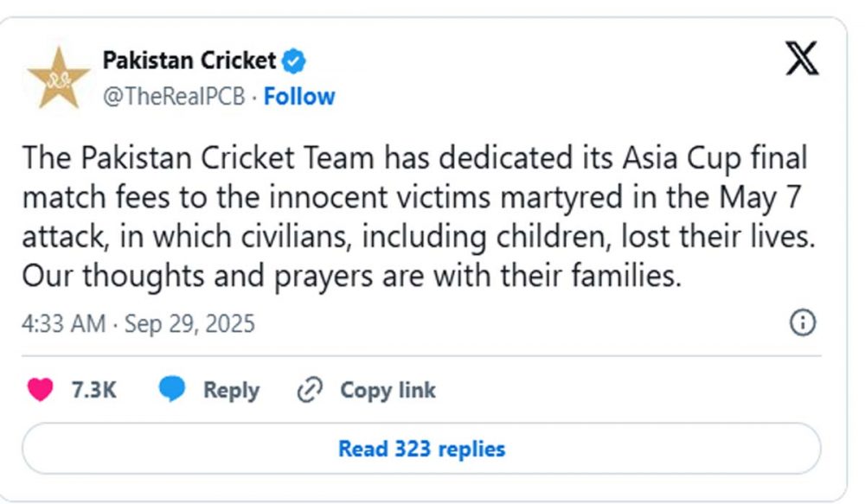Open the Pakistan Cricket profile name
The width and height of the screenshot is (865, 504).
pyautogui.click(x=189, y=61)
